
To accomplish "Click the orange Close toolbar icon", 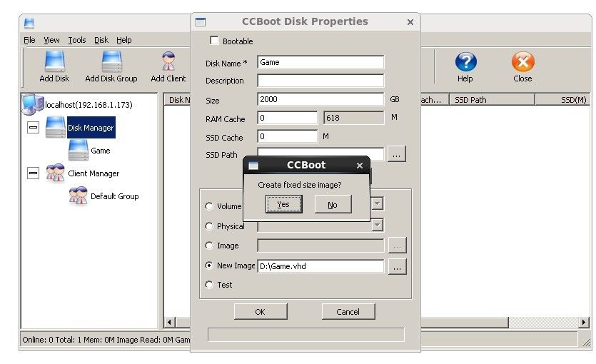I will click(523, 62).
